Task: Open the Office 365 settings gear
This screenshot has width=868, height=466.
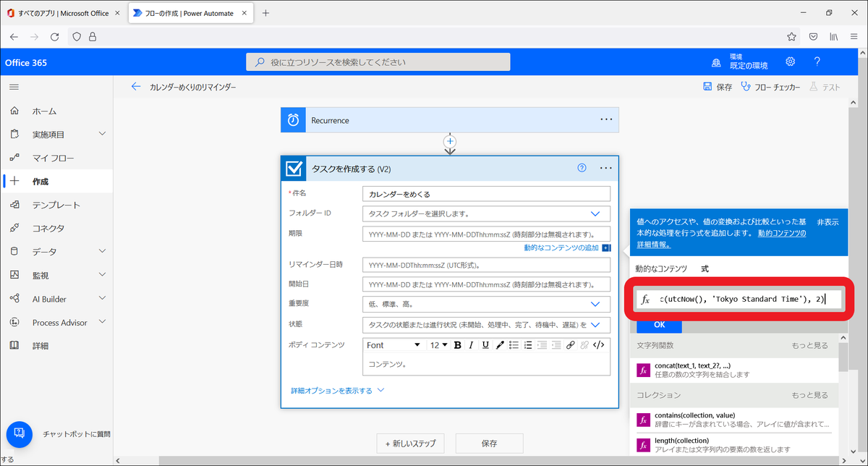Action: [790, 62]
